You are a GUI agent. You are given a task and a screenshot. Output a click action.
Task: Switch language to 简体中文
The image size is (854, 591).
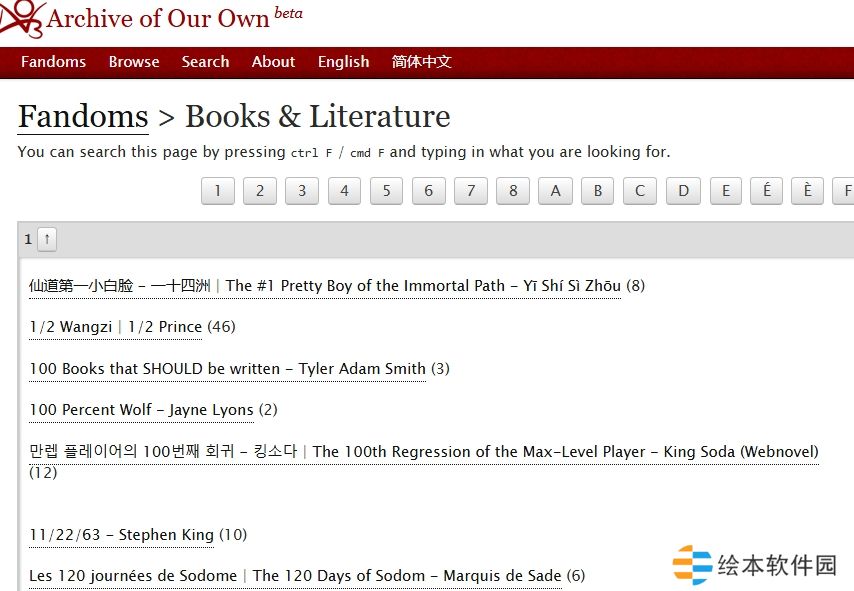pyautogui.click(x=421, y=62)
